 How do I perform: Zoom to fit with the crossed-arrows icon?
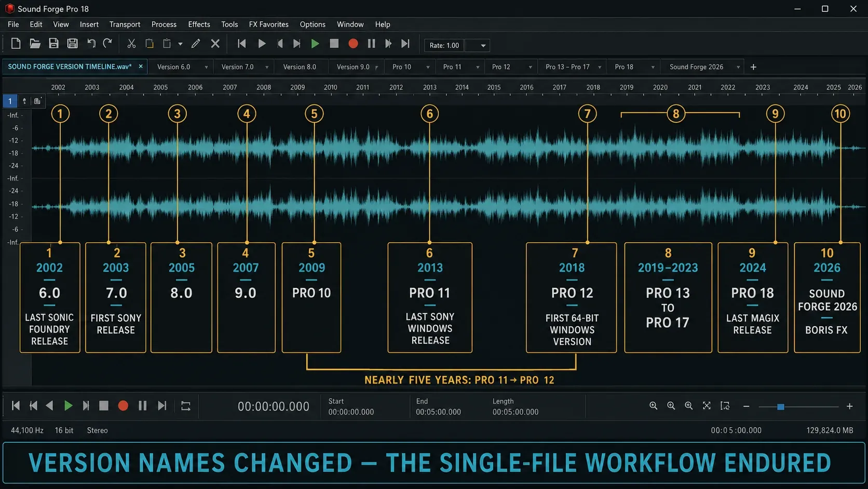tap(707, 406)
